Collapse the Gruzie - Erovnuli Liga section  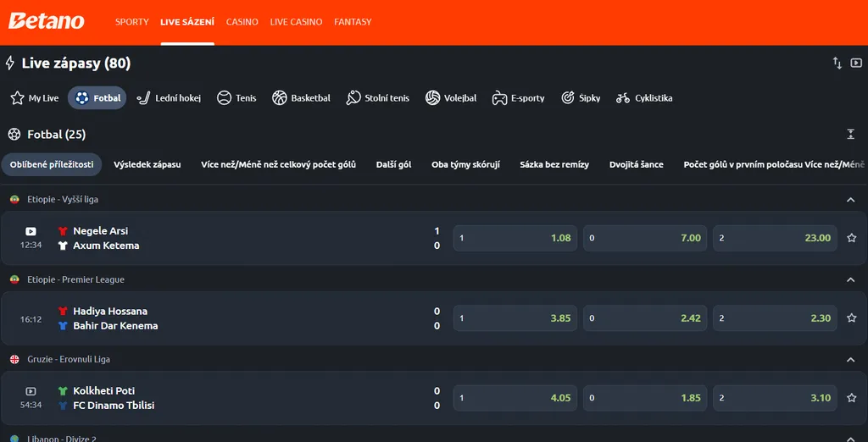pyautogui.click(x=851, y=360)
